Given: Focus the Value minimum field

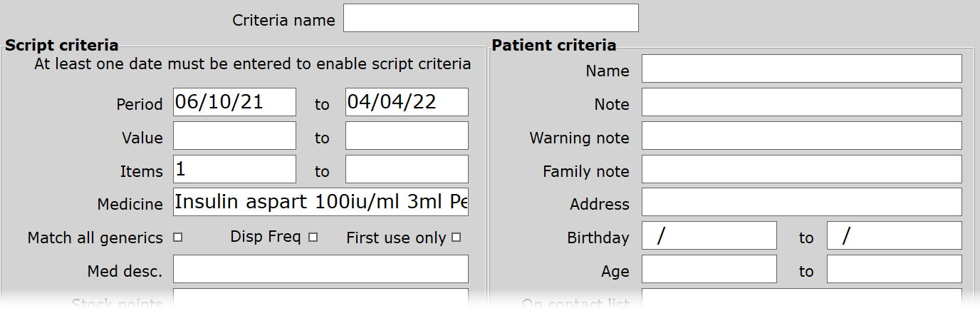Looking at the screenshot, I should point(234,136).
